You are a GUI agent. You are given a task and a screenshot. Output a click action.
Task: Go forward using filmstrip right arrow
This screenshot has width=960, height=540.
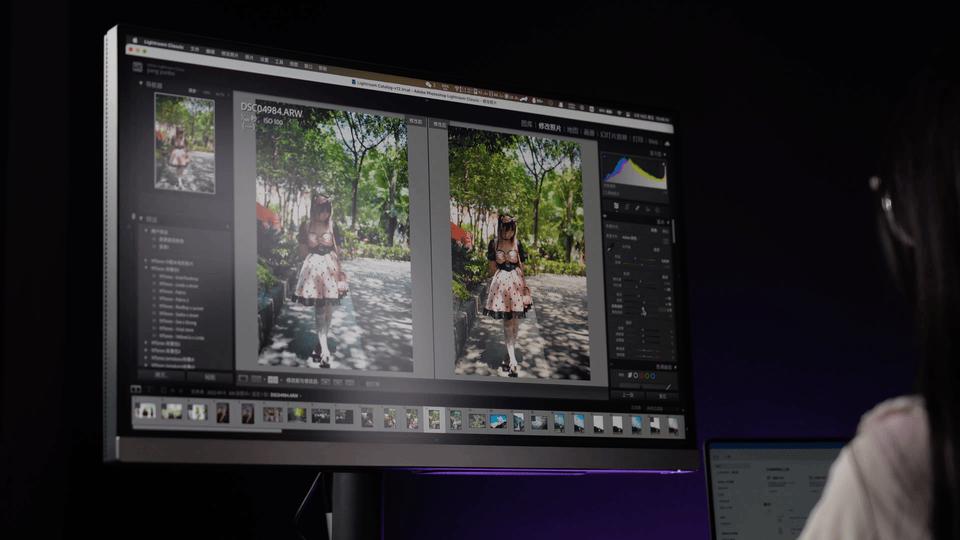pyautogui.click(x=181, y=391)
